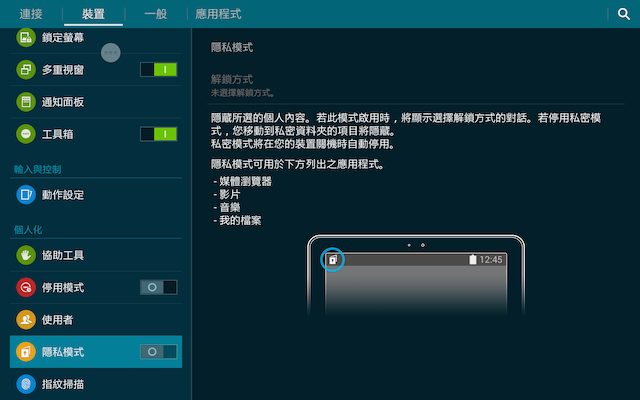Click the 隱私模式 panel title
640x400 pixels.
pos(232,47)
